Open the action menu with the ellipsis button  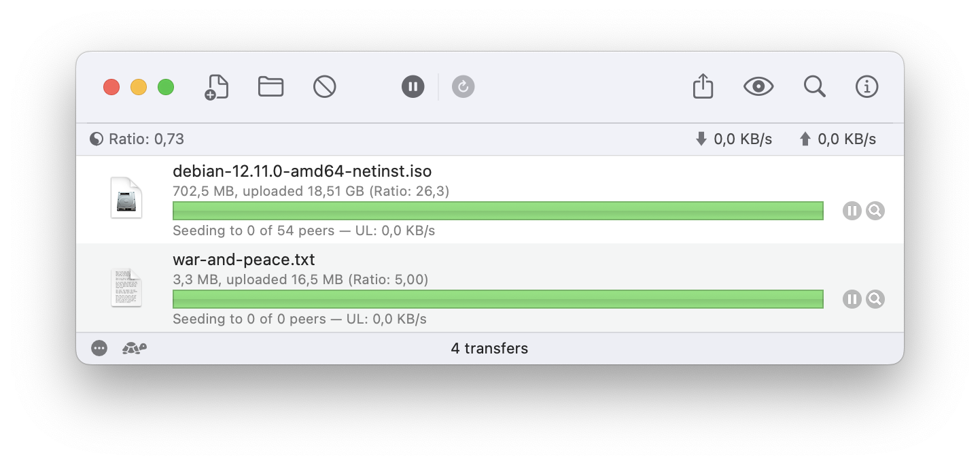(x=99, y=349)
